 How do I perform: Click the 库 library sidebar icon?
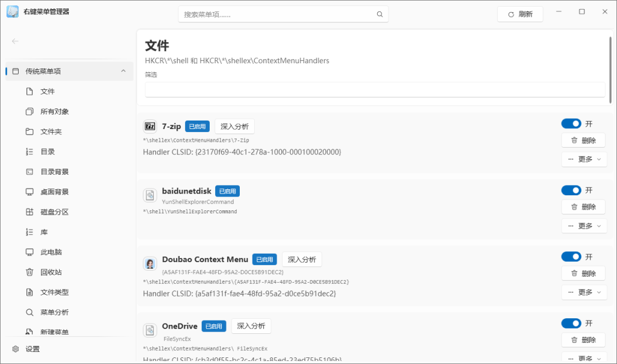(x=30, y=232)
